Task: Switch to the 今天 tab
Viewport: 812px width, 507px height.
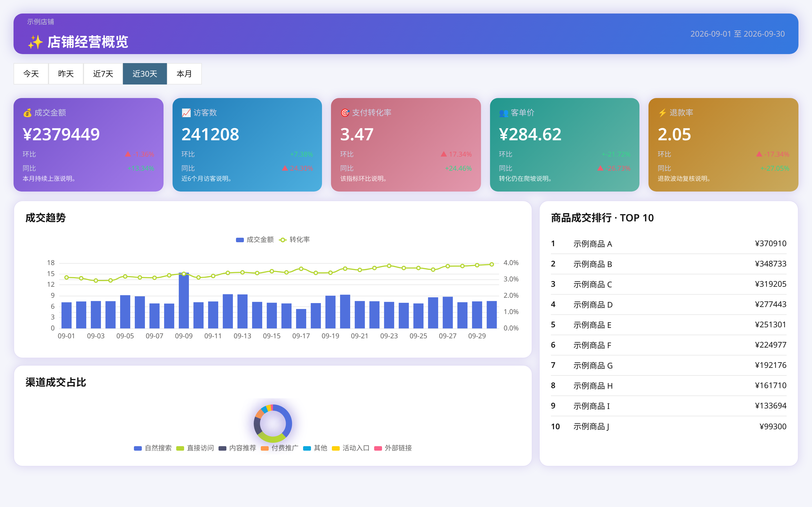Action: tap(31, 74)
